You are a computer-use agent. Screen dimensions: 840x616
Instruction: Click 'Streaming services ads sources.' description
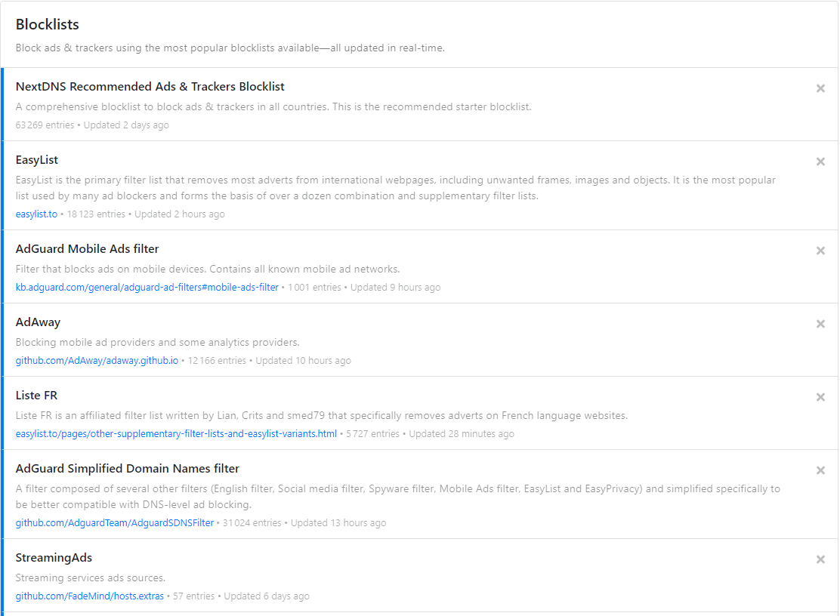(x=91, y=578)
